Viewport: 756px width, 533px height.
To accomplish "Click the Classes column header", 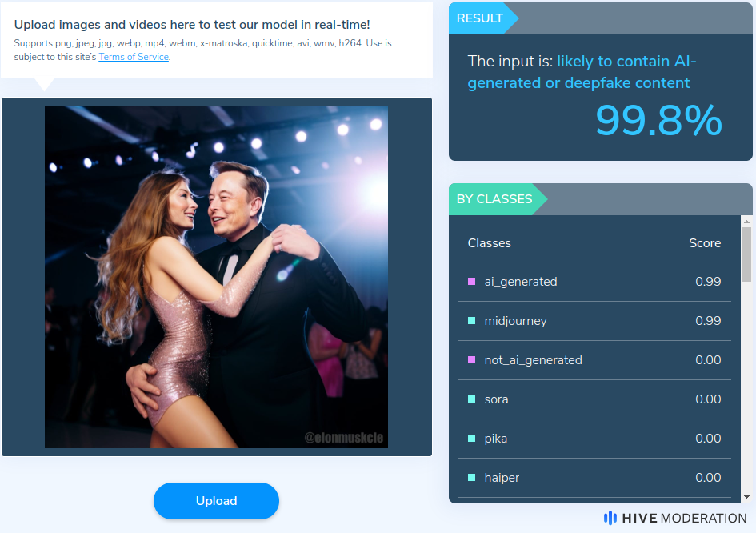I will point(489,243).
